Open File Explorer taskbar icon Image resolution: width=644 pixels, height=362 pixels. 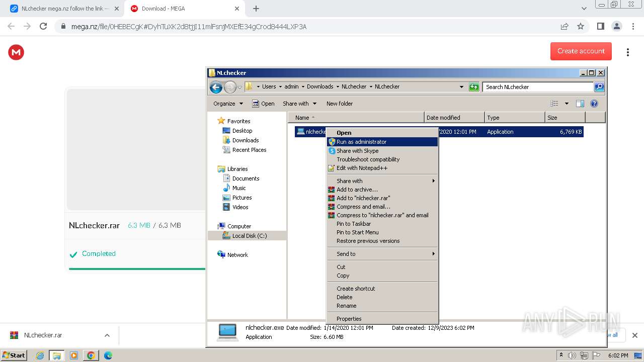tap(57, 355)
